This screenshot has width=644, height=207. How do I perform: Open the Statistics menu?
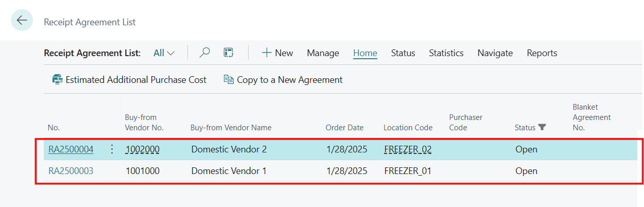pos(446,53)
